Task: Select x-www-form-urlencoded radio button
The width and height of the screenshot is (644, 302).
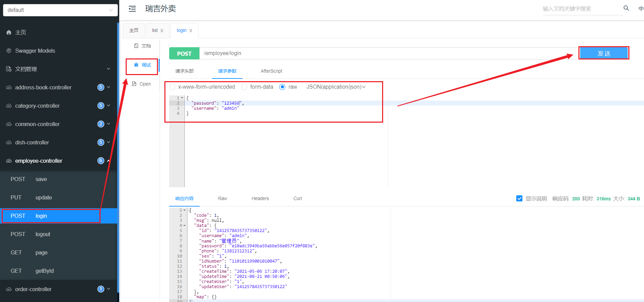Action: click(x=172, y=87)
